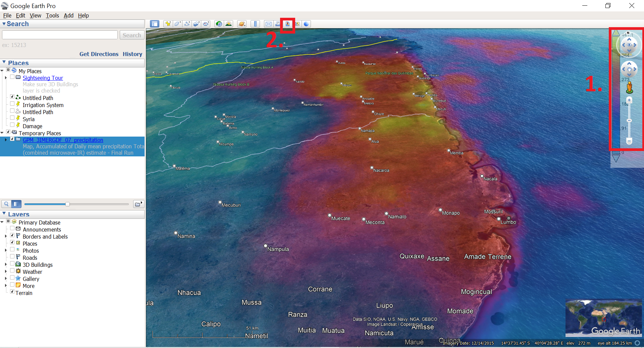Check the Damage placemark checkbox
The width and height of the screenshot is (644, 348).
tap(12, 125)
